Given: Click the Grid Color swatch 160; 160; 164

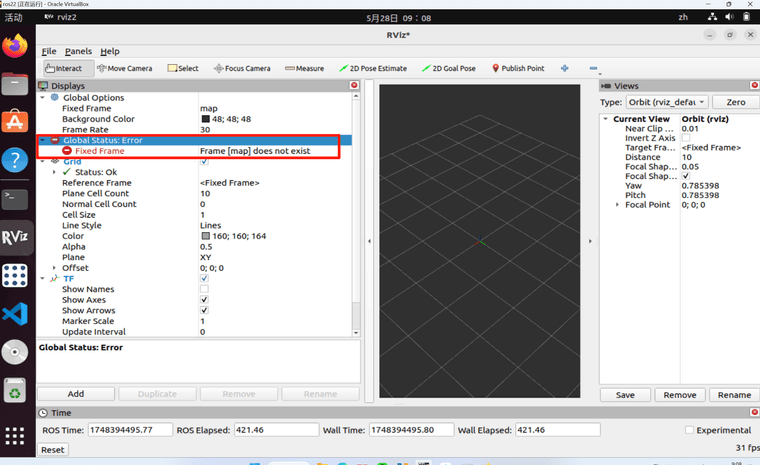Looking at the screenshot, I should (x=206, y=236).
